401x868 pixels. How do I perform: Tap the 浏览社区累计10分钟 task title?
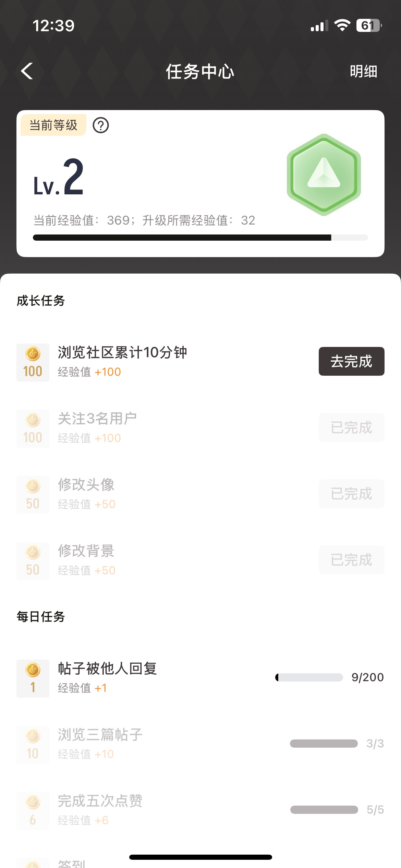(x=122, y=352)
